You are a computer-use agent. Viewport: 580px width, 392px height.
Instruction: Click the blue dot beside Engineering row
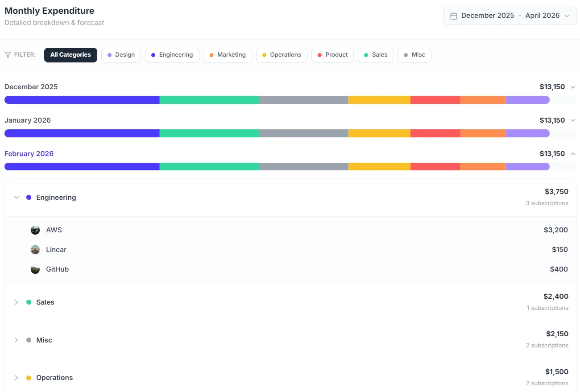[29, 198]
